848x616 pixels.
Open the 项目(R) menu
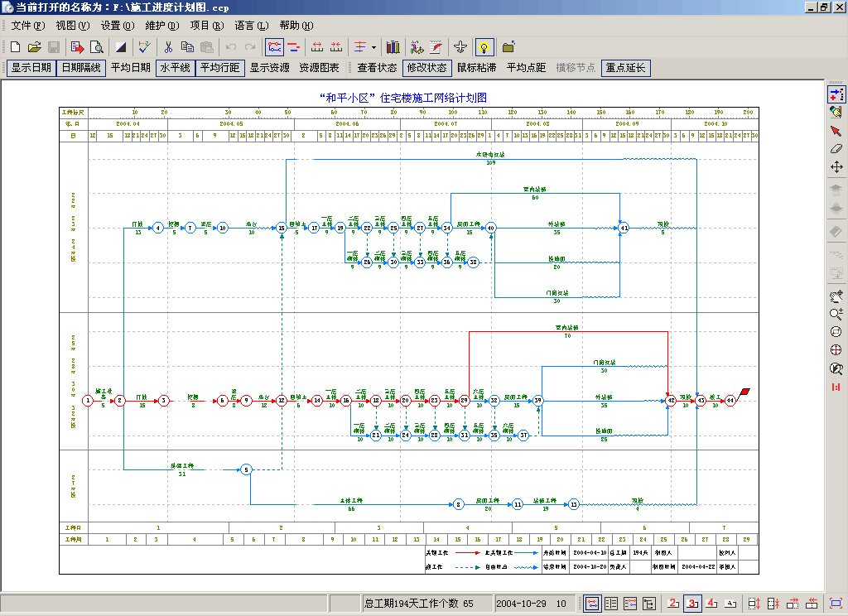coord(206,26)
